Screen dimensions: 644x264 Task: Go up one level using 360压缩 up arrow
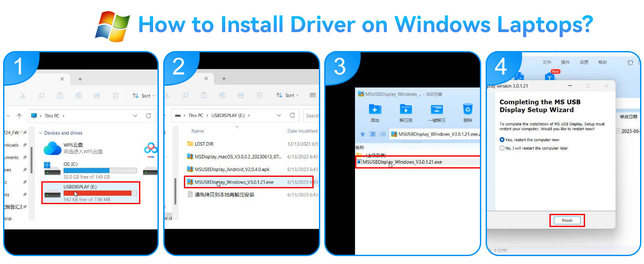(x=362, y=134)
